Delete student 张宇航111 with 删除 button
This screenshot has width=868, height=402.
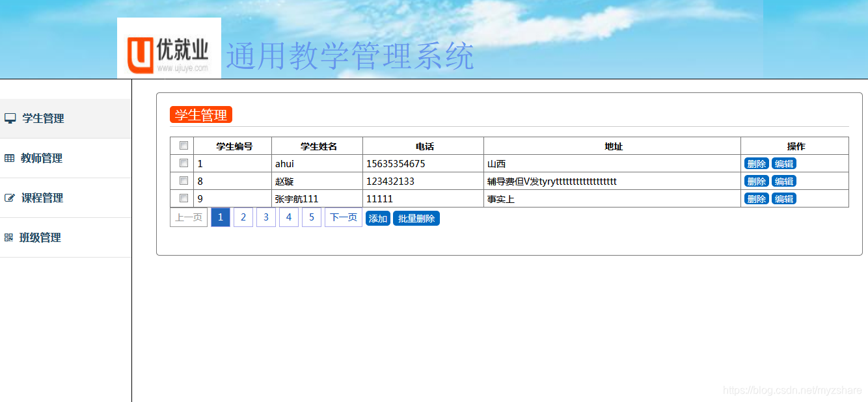[757, 199]
